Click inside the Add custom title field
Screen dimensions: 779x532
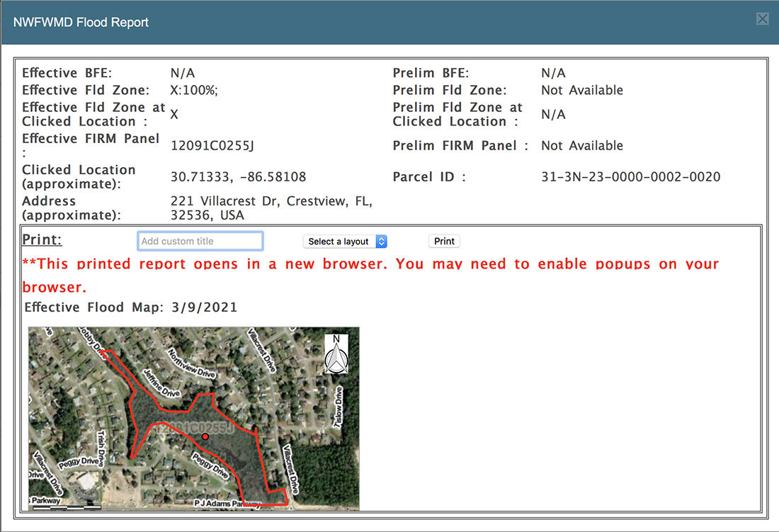(200, 241)
